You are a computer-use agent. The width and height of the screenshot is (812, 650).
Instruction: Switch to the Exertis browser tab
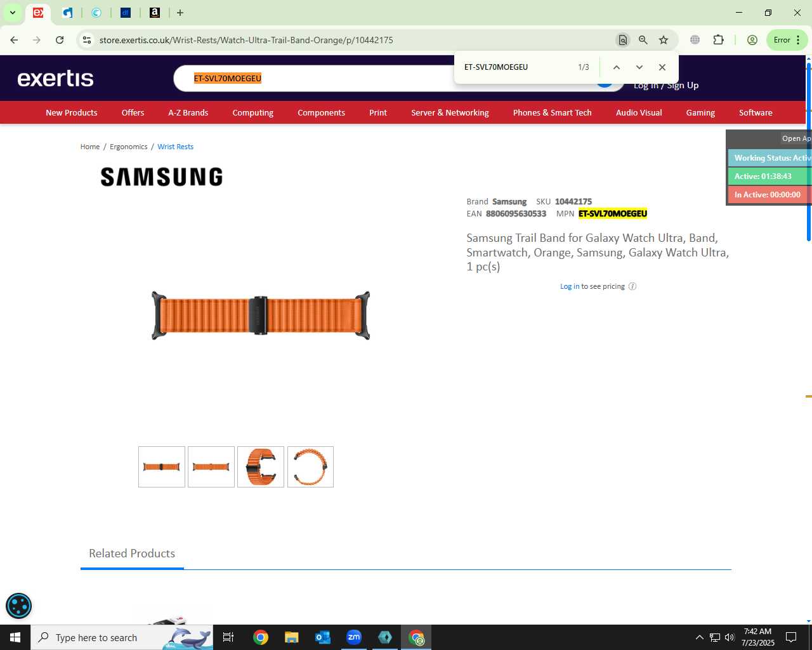click(38, 13)
